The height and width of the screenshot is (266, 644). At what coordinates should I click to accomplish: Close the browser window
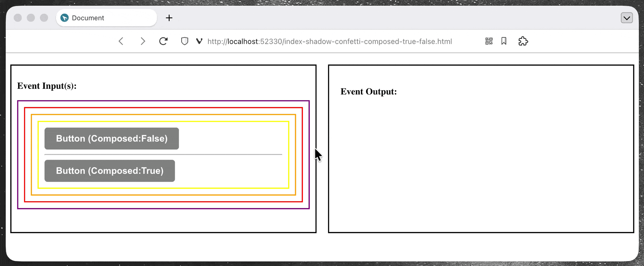[x=18, y=18]
